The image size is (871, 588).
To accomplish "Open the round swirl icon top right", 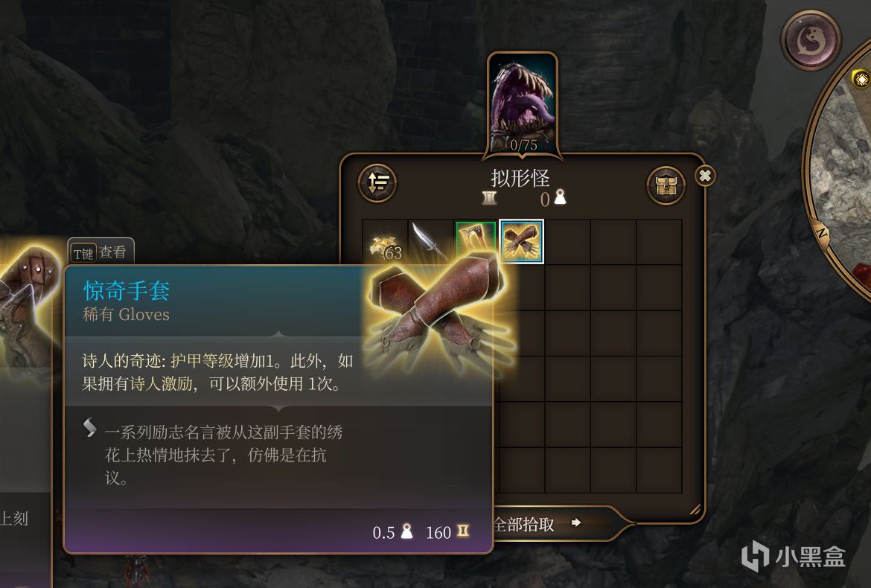I will tap(811, 40).
